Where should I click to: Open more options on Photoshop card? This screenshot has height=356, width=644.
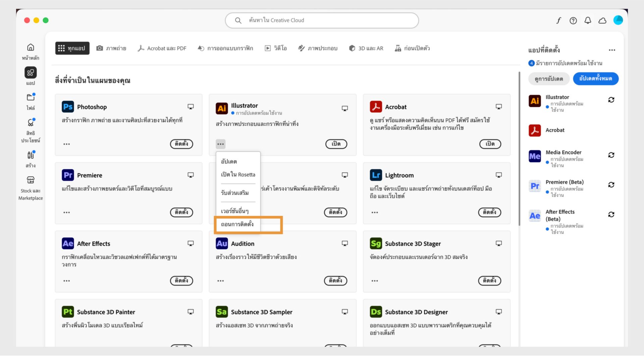67,144
